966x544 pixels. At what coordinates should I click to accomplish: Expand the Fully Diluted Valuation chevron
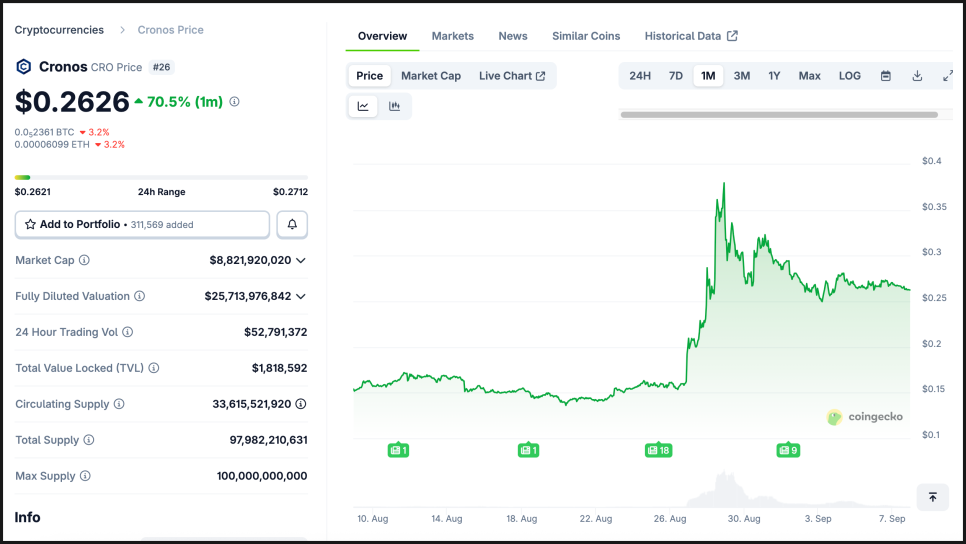click(301, 296)
